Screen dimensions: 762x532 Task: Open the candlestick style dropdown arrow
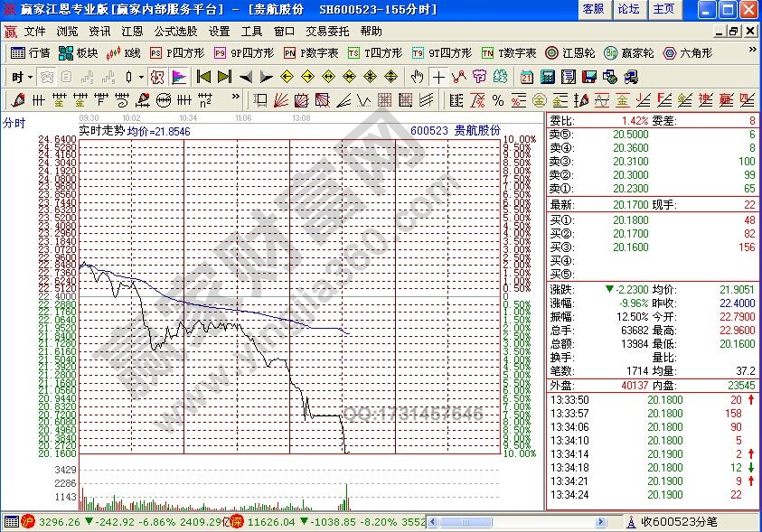142,77
